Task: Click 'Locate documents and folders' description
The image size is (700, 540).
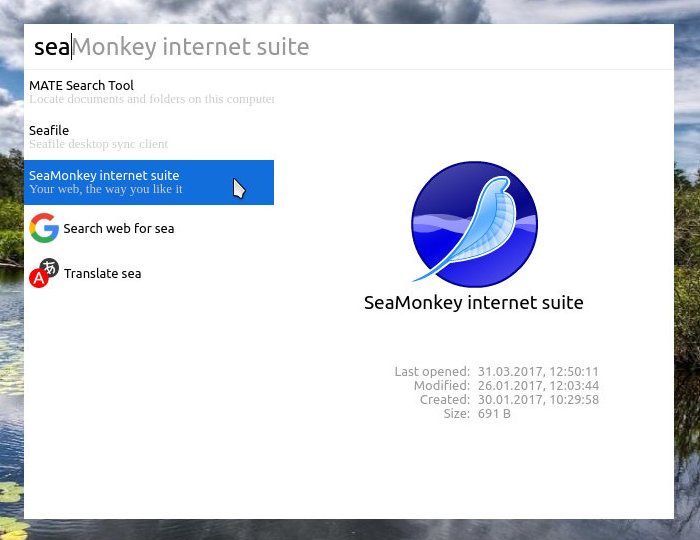Action: [x=152, y=99]
